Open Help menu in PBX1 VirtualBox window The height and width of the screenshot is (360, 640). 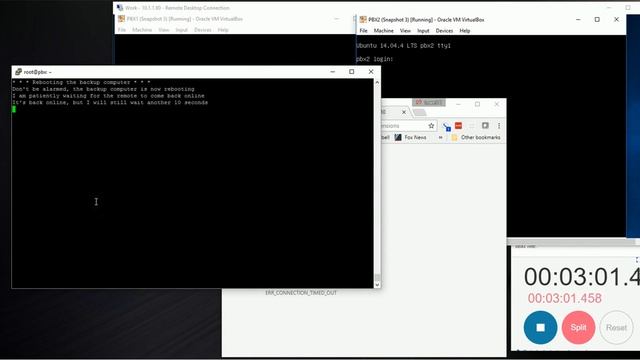[223, 30]
